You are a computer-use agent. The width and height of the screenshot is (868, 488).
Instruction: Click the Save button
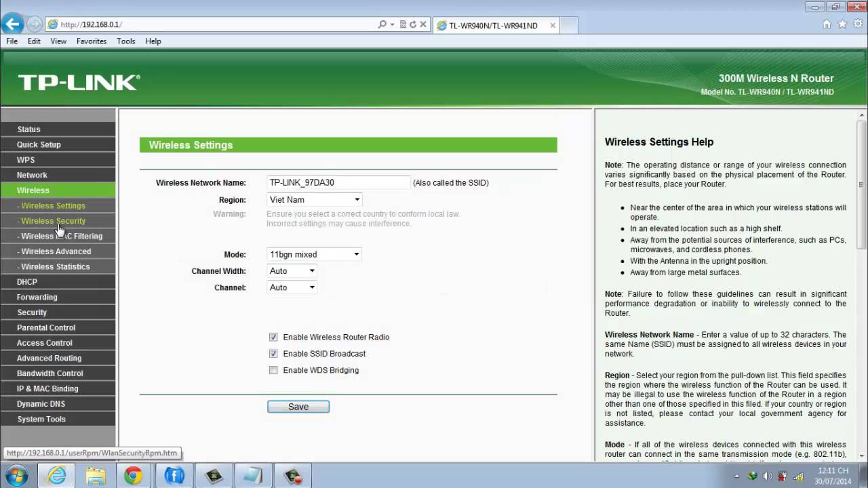298,407
